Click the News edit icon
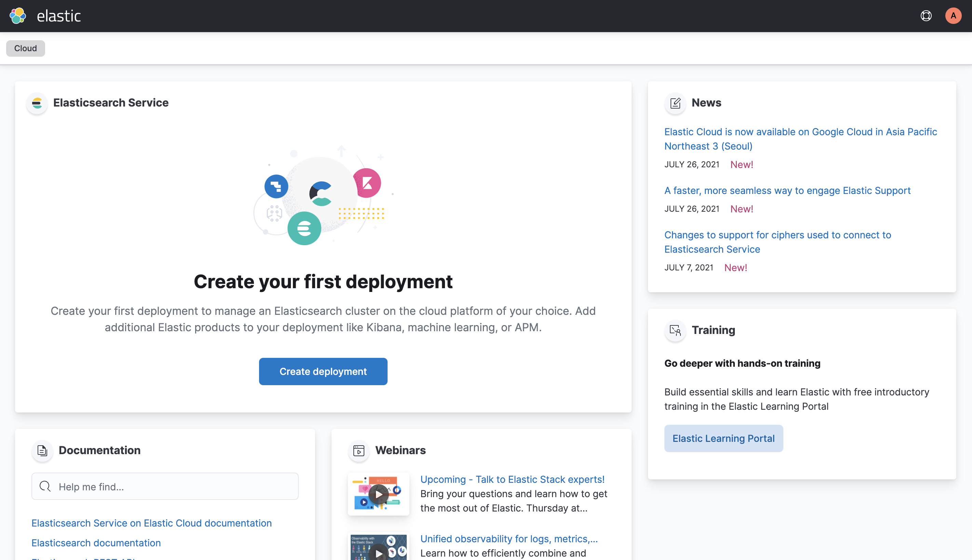Screen dimensions: 972x560 [675, 103]
